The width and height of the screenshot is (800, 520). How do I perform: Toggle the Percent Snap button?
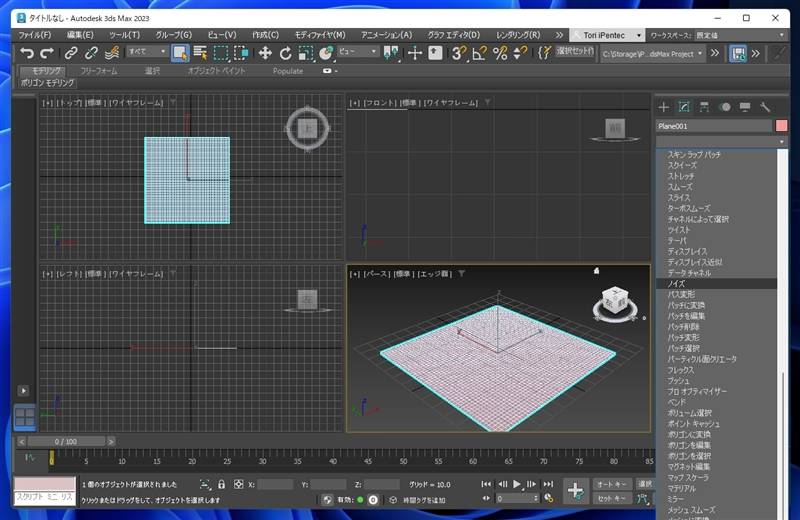tap(500, 53)
